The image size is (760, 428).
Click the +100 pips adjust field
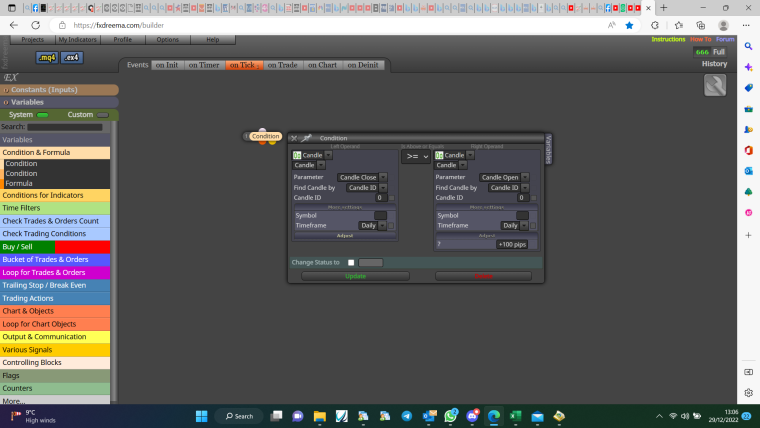click(512, 244)
